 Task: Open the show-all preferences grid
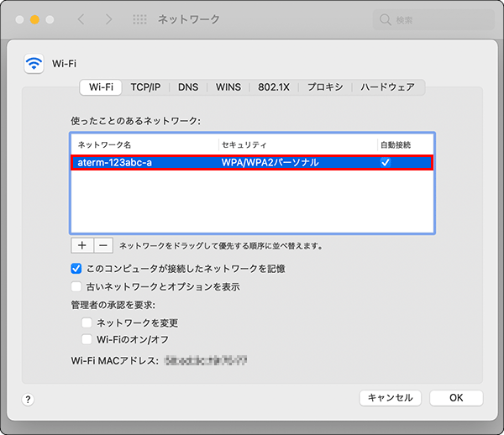[x=140, y=18]
